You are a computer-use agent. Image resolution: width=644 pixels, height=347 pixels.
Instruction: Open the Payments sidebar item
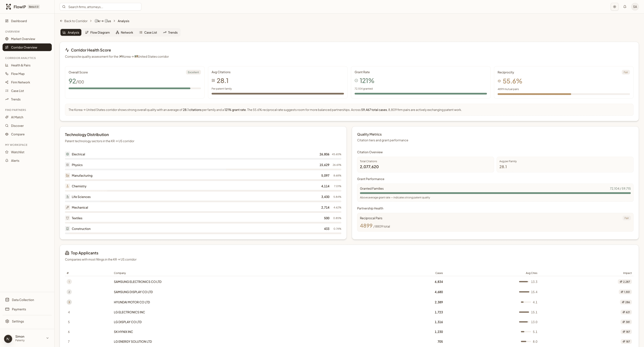click(19, 309)
